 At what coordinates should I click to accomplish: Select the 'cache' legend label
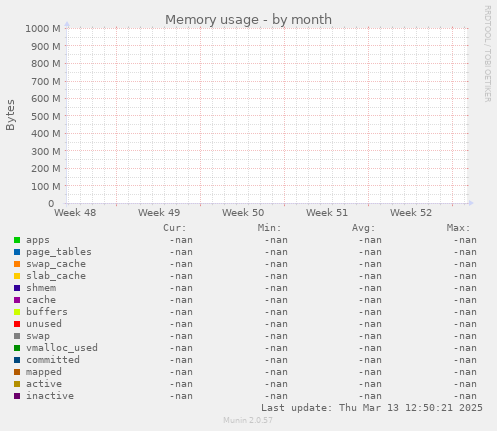(x=41, y=300)
